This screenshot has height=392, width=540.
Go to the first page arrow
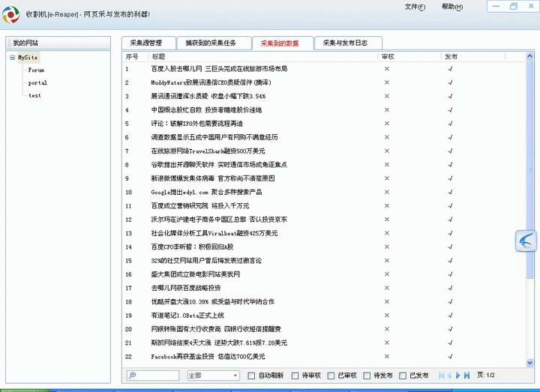(x=441, y=376)
